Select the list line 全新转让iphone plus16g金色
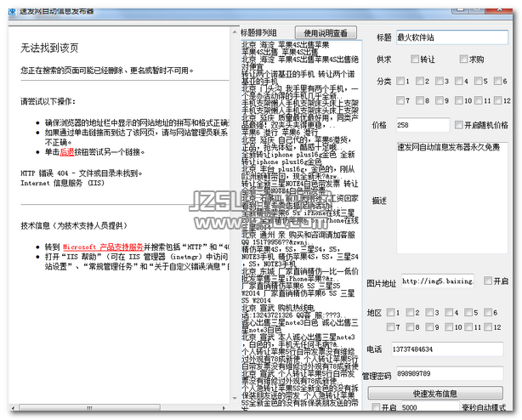Screen dimensions: 522x420 pos(298,158)
